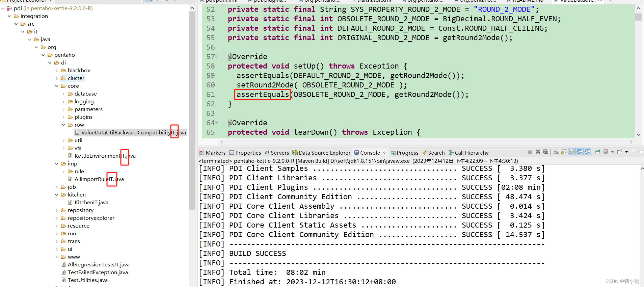The image size is (644, 287).
Task: Expand the job folder
Action: click(x=57, y=187)
